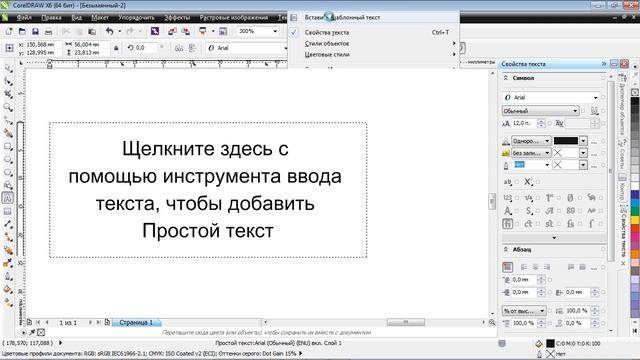Open the outline width dropdown with the highlighted value

tap(547, 165)
